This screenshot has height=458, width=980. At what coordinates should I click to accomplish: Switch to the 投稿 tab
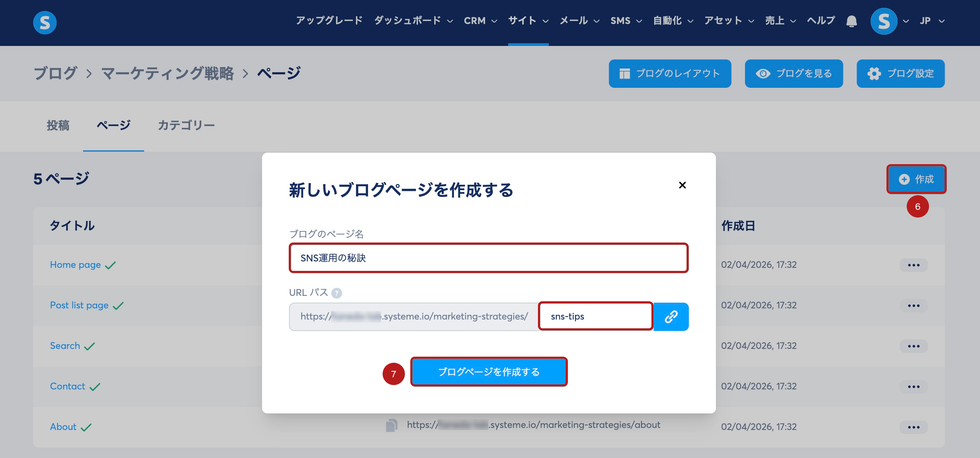[x=58, y=125]
